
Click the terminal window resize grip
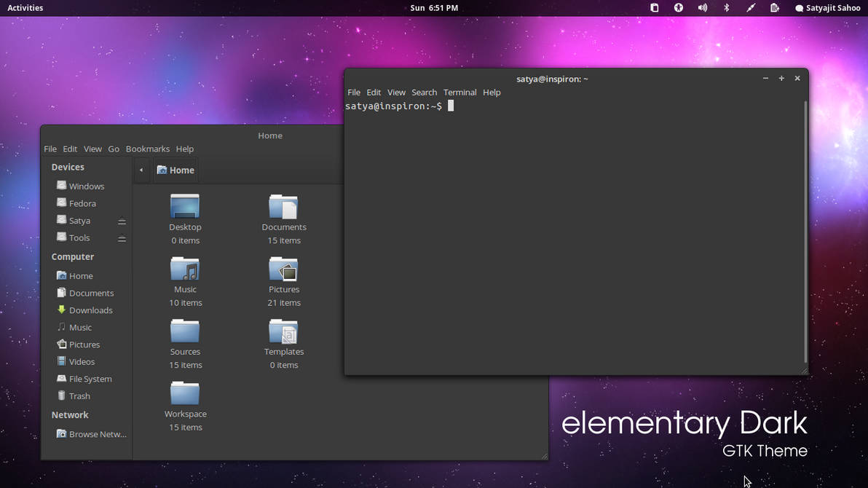pyautogui.click(x=805, y=371)
